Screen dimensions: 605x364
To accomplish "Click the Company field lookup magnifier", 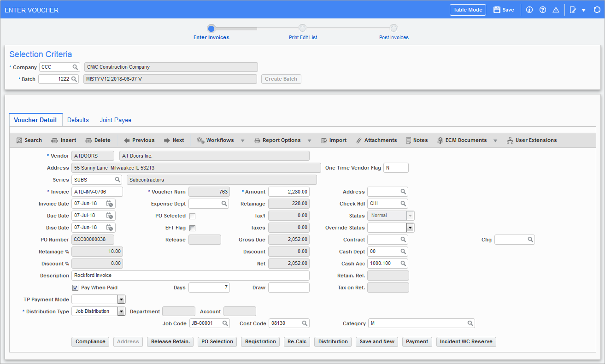I will [x=75, y=67].
